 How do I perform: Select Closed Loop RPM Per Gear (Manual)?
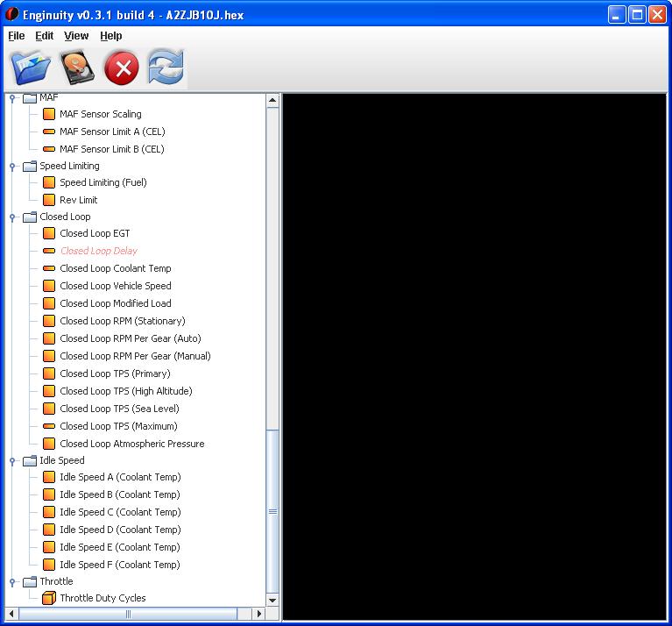[136, 356]
